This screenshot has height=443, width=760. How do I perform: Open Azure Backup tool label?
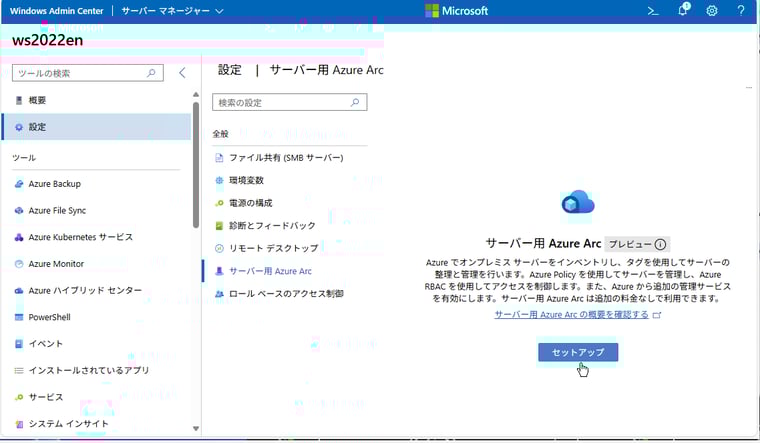click(55, 184)
